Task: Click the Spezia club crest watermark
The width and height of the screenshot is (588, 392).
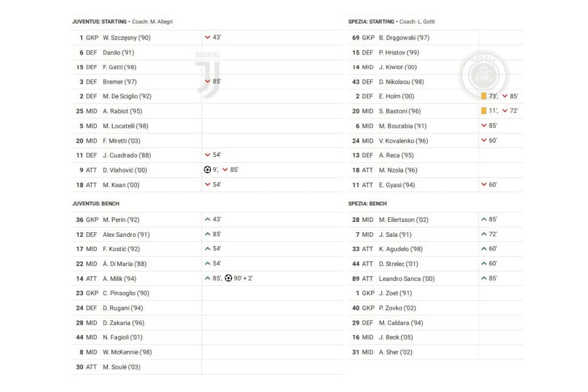Action: coord(484,75)
